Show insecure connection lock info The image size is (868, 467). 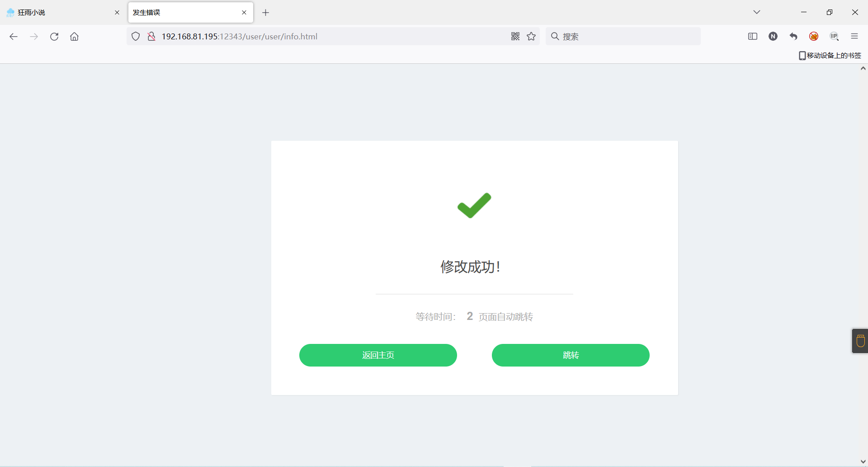[151, 37]
